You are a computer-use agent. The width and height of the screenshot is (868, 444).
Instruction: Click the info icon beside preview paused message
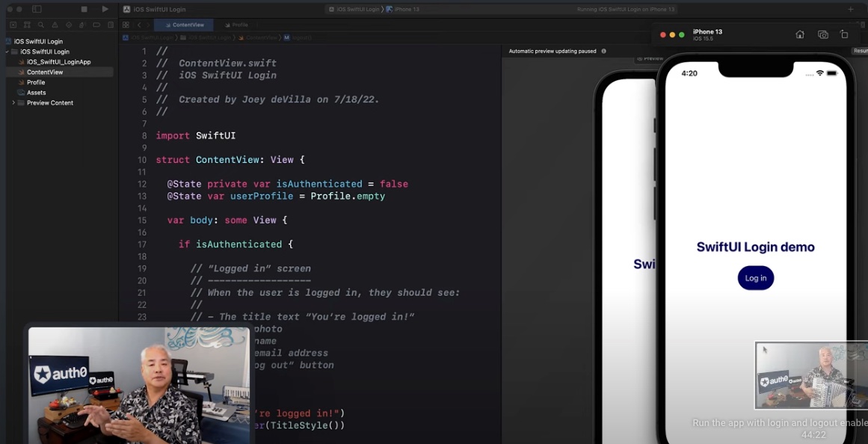tap(603, 51)
